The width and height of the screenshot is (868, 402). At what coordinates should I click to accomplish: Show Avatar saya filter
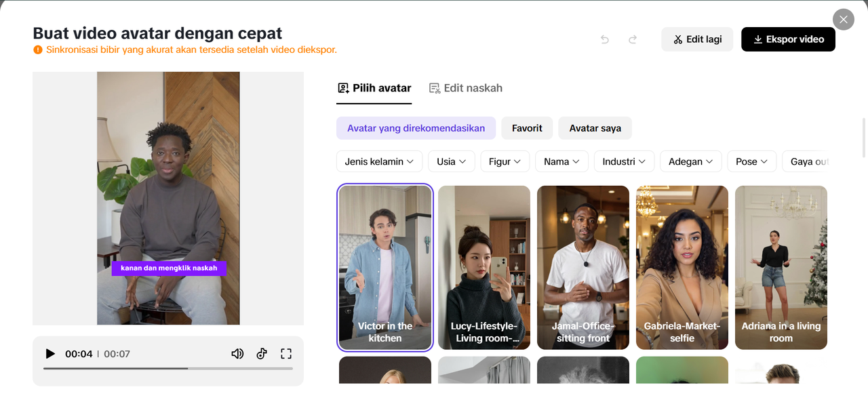595,128
